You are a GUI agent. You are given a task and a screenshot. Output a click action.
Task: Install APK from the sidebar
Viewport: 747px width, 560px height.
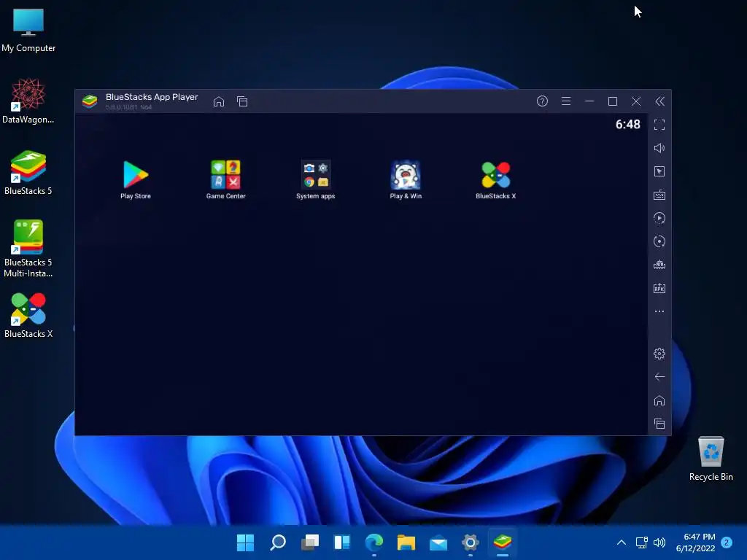pyautogui.click(x=659, y=288)
